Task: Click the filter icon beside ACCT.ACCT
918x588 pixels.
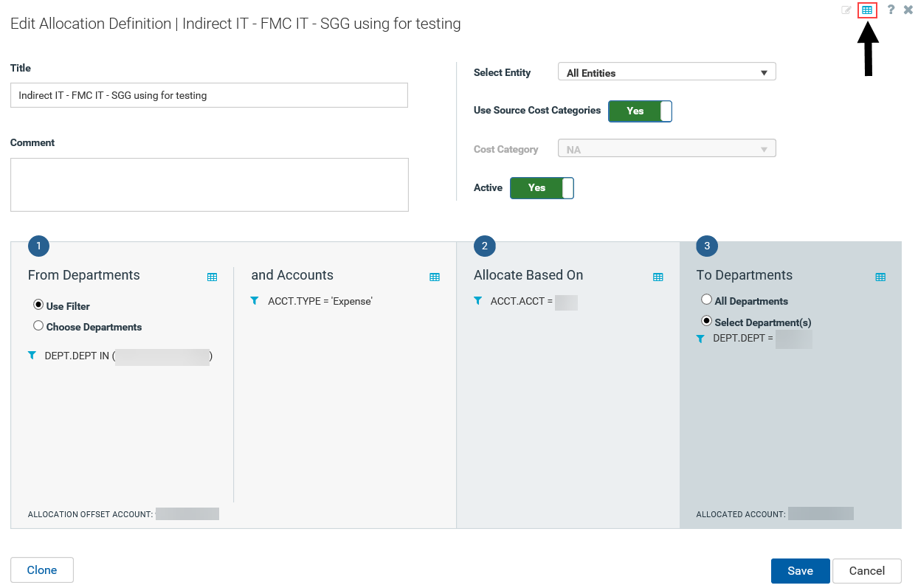Action: pos(477,301)
